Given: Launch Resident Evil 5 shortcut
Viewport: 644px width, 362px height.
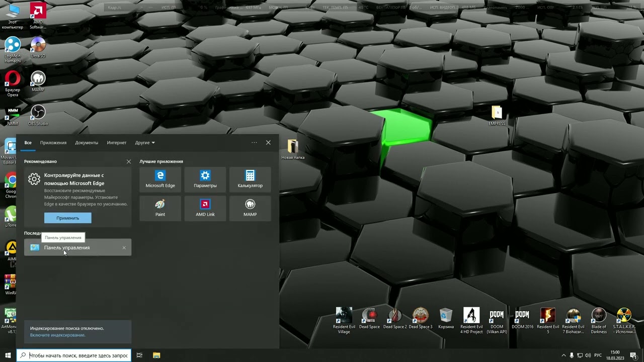Looking at the screenshot, I should click(x=548, y=321).
